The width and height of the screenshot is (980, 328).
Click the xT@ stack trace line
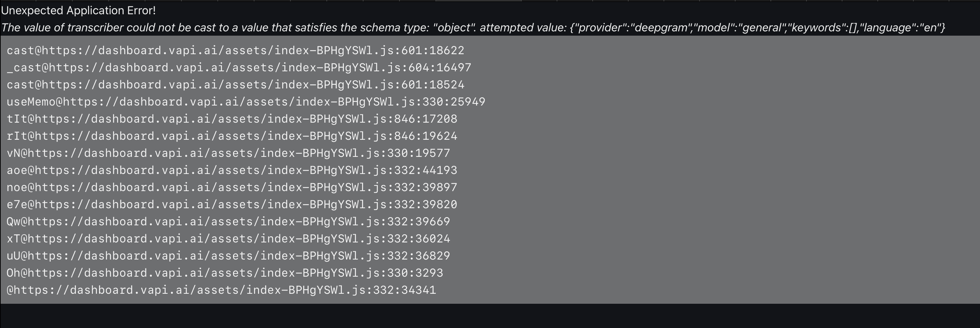[x=228, y=239]
